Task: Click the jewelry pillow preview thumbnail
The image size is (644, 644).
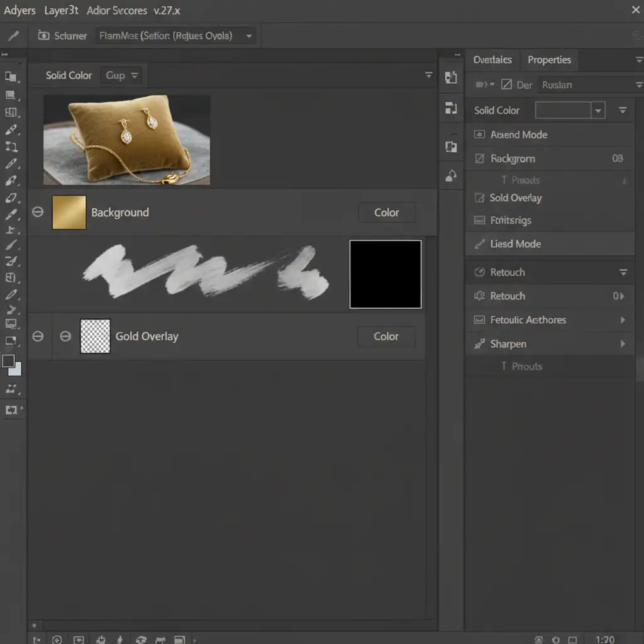Action: click(x=126, y=140)
